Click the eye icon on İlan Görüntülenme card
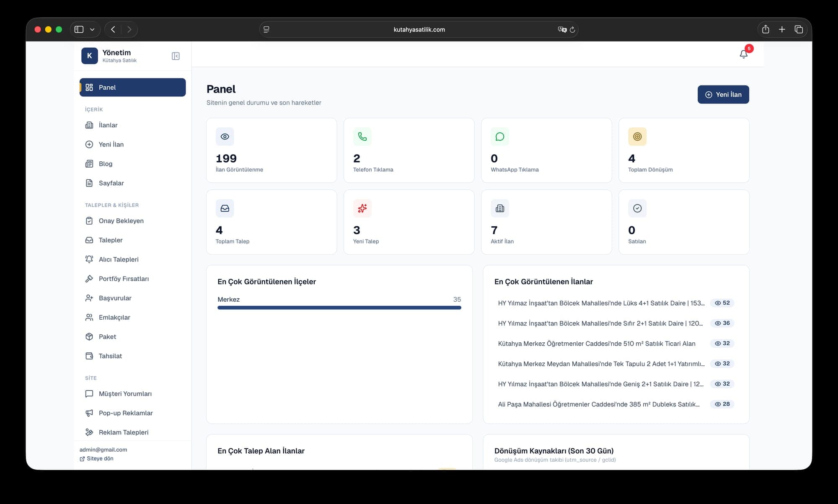This screenshot has height=504, width=838. [225, 137]
